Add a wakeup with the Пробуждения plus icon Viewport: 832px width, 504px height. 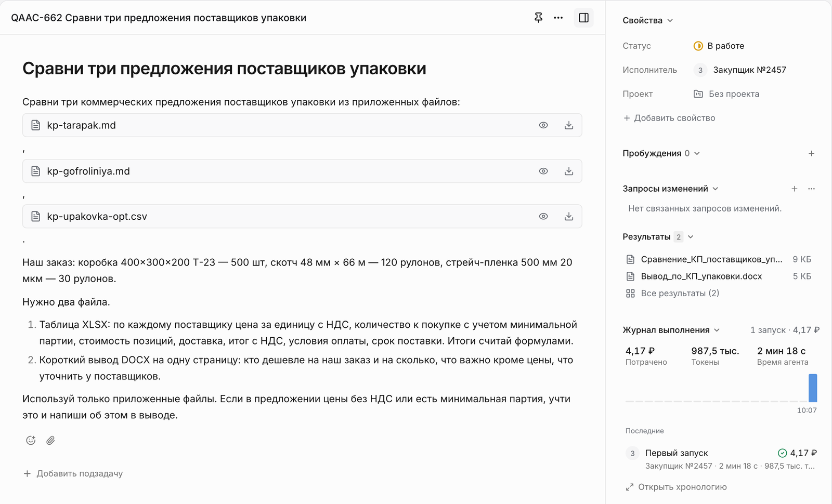click(x=811, y=153)
